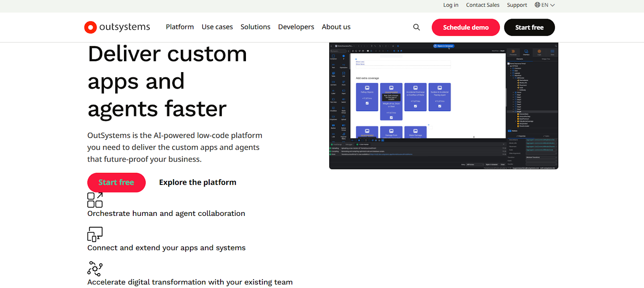
Task: Click the globe language icon
Action: point(537,5)
